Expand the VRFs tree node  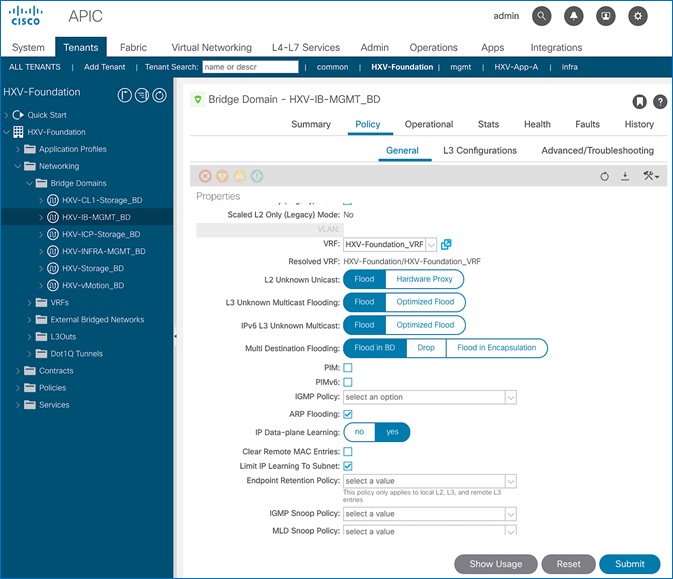pyautogui.click(x=29, y=303)
